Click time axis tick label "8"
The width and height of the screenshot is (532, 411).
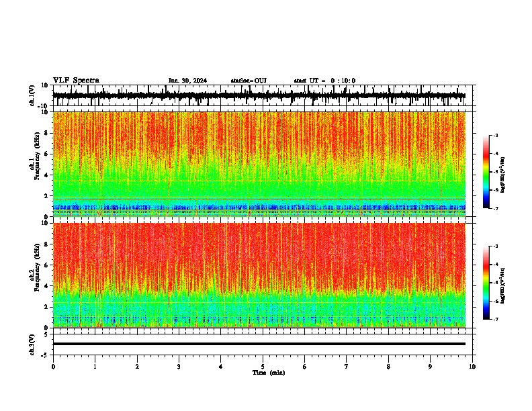point(388,367)
